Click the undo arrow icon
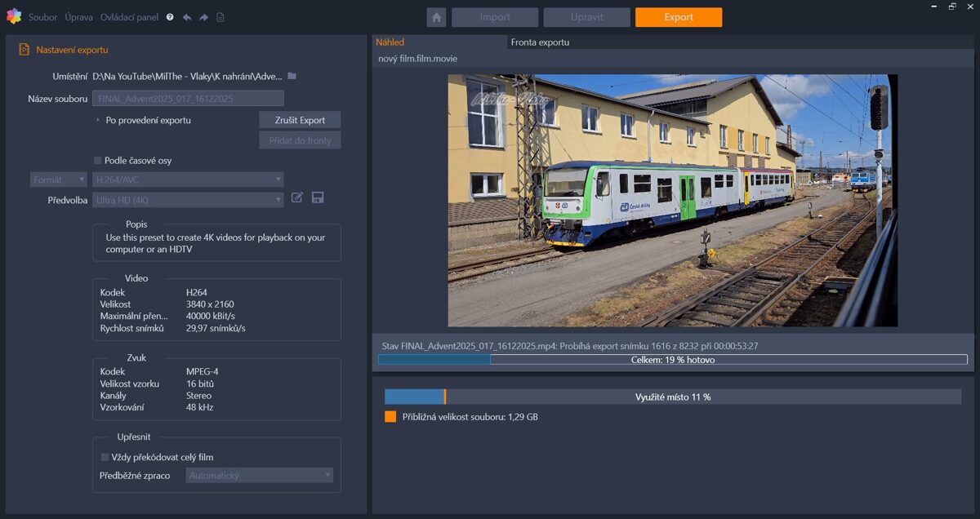This screenshot has width=980, height=519. click(x=187, y=17)
